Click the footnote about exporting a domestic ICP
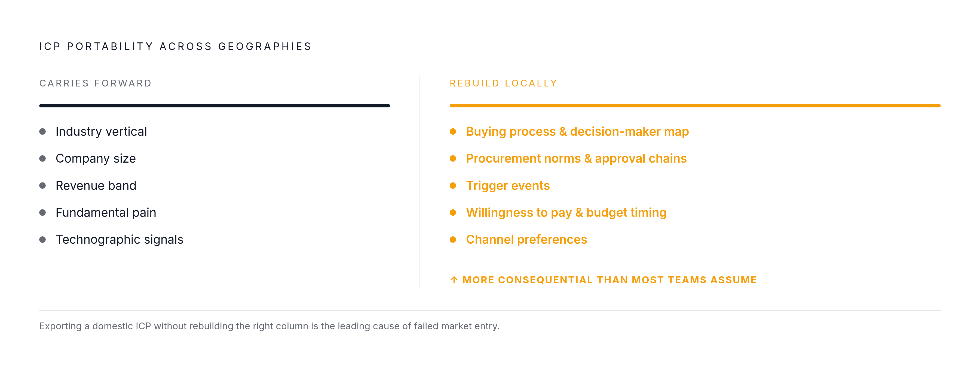This screenshot has width=980, height=372. 269,326
